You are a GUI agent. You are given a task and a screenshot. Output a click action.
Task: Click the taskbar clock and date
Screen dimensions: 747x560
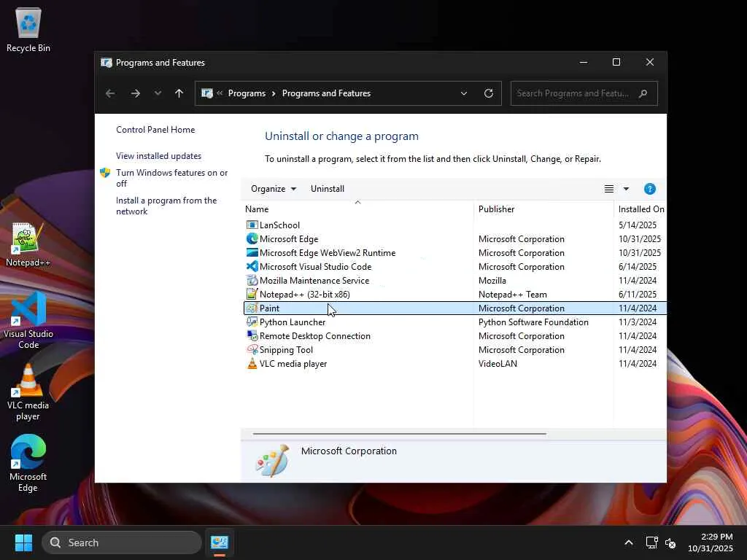click(x=711, y=542)
